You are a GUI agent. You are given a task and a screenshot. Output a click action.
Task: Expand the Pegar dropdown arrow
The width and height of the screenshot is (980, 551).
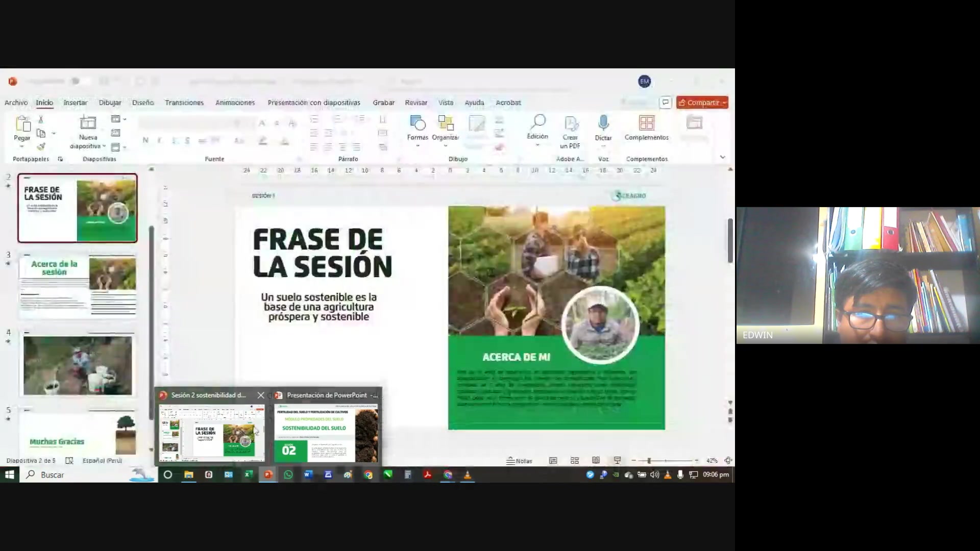[x=22, y=147]
